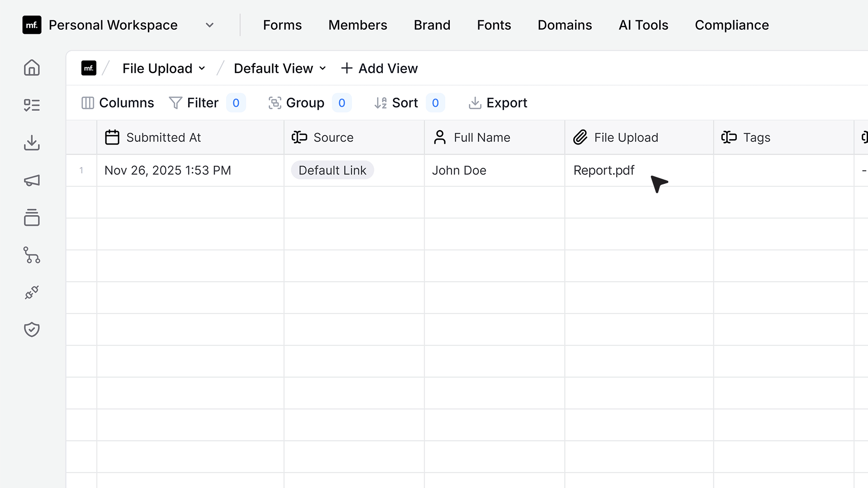868x488 pixels.
Task: Open the Compliance tab
Action: 731,25
